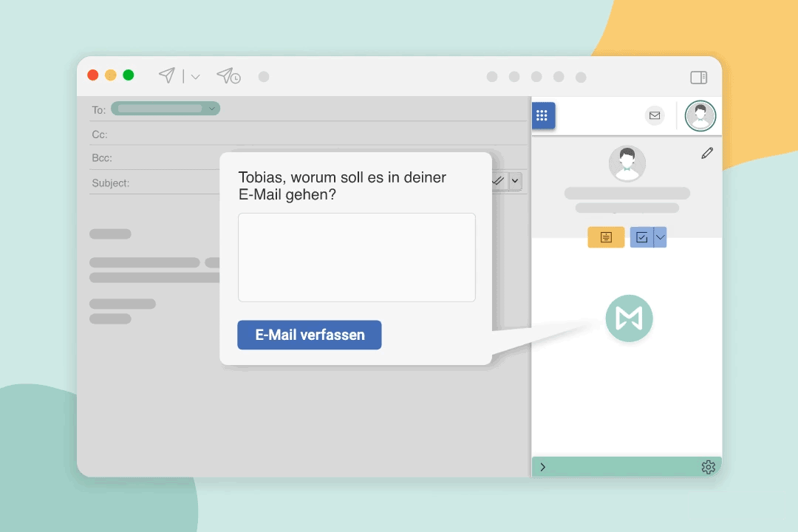Click the blue task checkmark button
Screen dimensions: 798x532
(x=642, y=237)
